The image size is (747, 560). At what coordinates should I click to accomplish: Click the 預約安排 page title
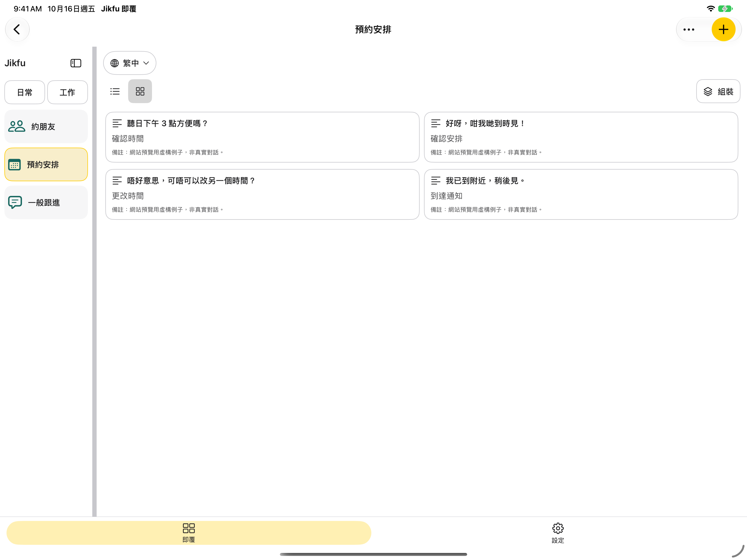pos(373,29)
